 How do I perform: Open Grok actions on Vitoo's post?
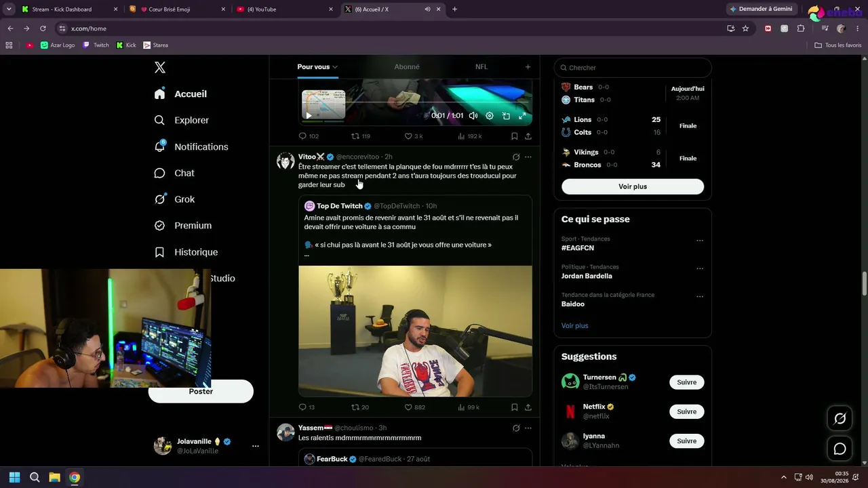(x=516, y=157)
